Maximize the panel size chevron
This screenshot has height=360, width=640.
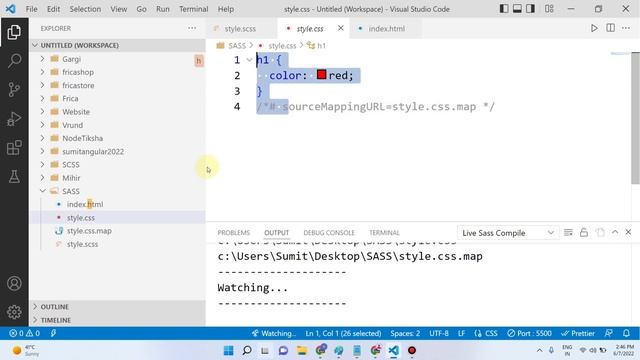615,232
